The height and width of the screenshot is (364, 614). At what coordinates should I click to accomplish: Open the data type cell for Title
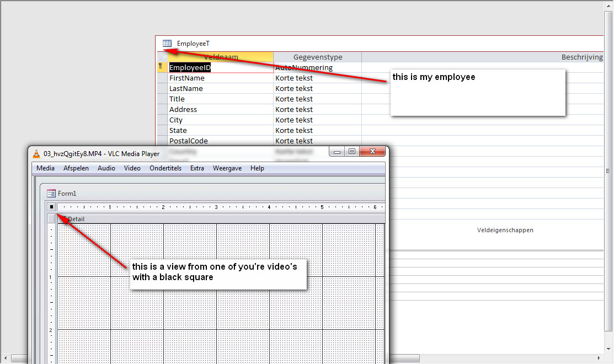[x=318, y=99]
